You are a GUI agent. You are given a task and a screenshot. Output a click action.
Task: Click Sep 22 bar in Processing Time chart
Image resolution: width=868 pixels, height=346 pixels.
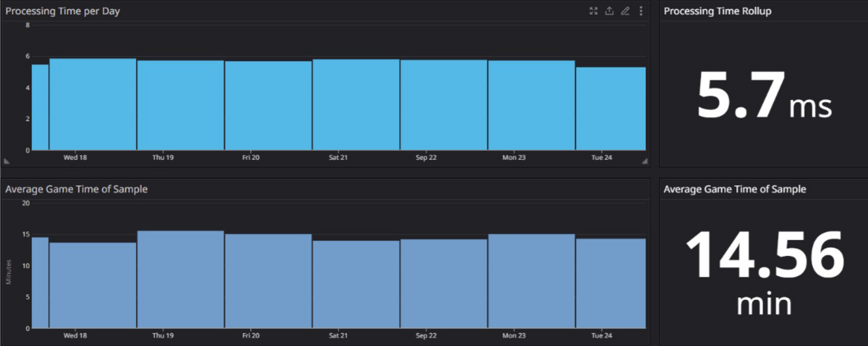pyautogui.click(x=444, y=105)
